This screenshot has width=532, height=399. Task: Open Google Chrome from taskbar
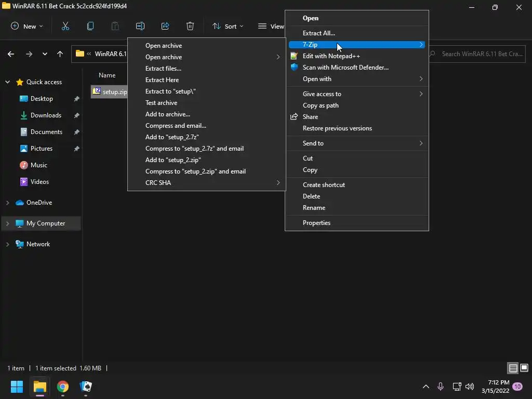[x=63, y=387]
